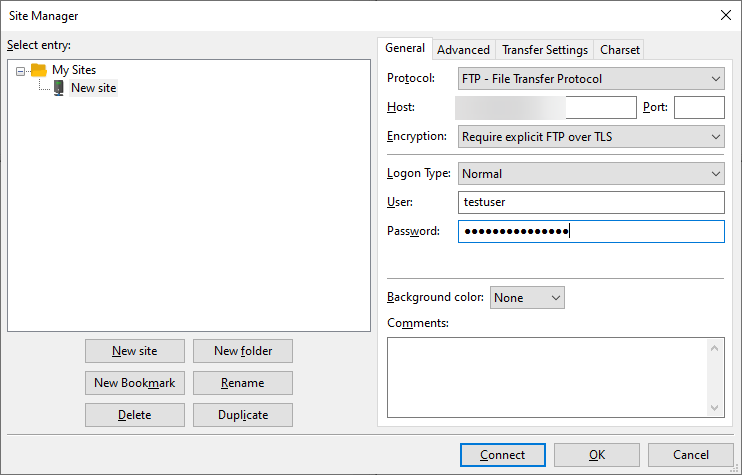The width and height of the screenshot is (742, 475).
Task: Collapse the My Sites tree node
Action: pos(20,71)
